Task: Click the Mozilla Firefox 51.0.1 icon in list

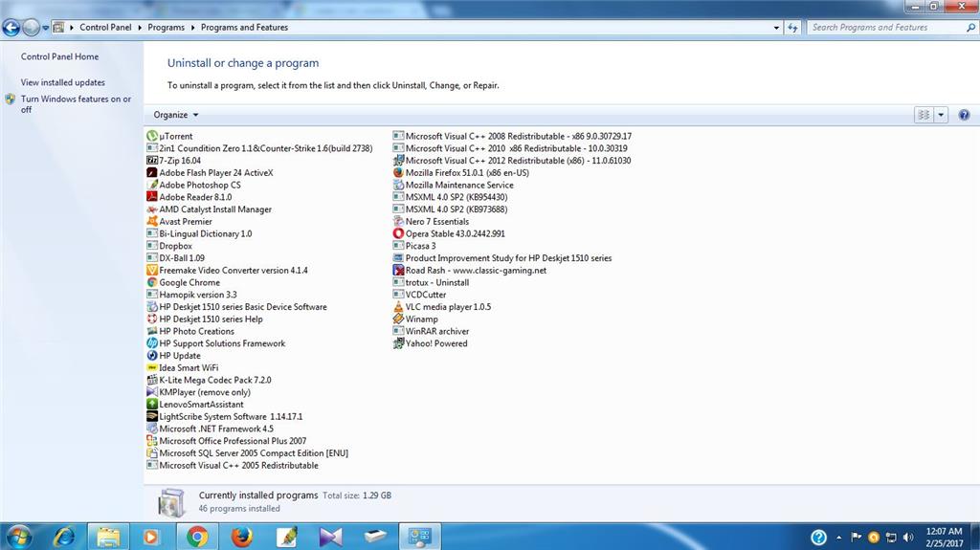Action: 398,172
